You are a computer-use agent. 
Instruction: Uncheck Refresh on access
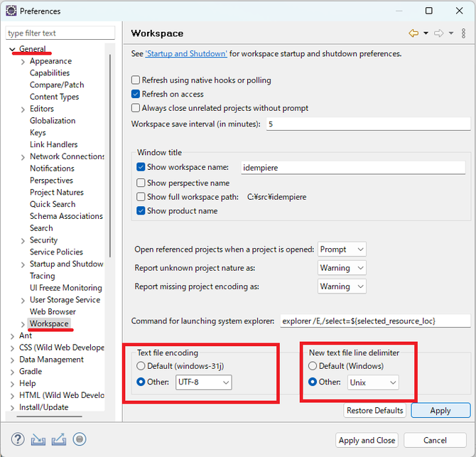coord(136,94)
